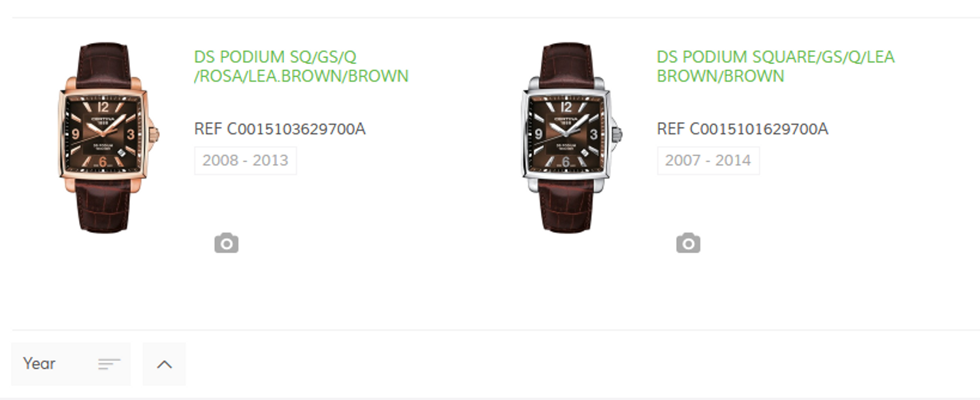Open the rose gold DS Podium watch image
This screenshot has width=980, height=400.
[x=106, y=137]
